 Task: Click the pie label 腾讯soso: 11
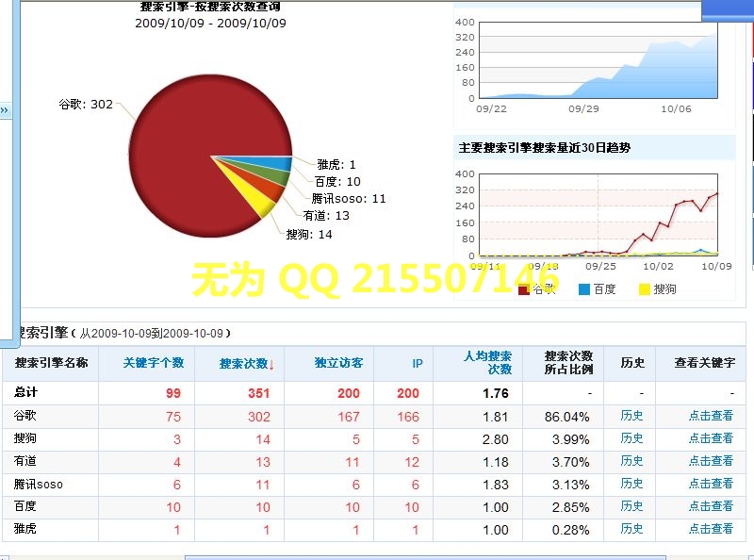349,199
